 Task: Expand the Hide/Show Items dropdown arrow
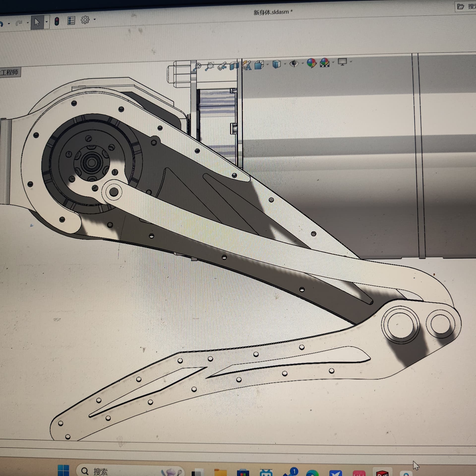tap(303, 63)
